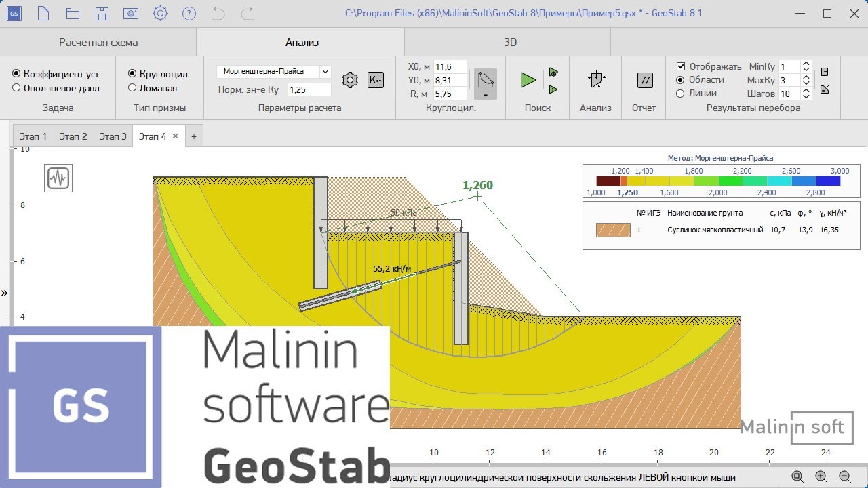Open calculation parameters via the toolbar gear icon
The height and width of the screenshot is (488, 868).
(350, 80)
